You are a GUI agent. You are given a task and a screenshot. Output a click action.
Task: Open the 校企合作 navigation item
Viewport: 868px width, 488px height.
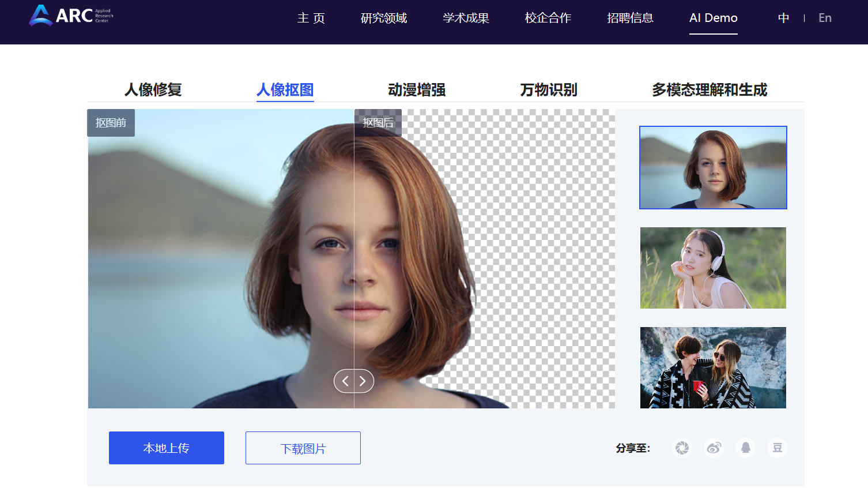pos(548,18)
